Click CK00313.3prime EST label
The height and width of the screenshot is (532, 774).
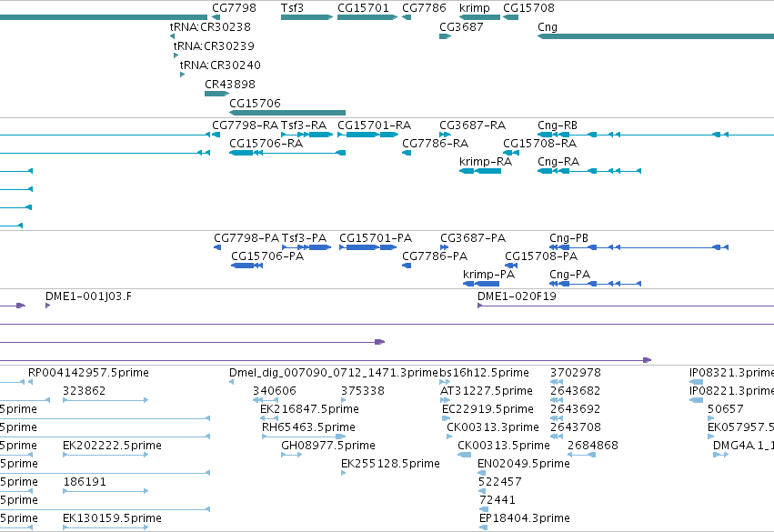click(493, 427)
